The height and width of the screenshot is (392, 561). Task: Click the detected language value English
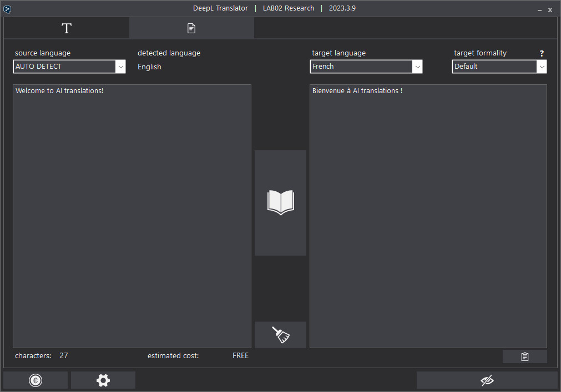[150, 67]
